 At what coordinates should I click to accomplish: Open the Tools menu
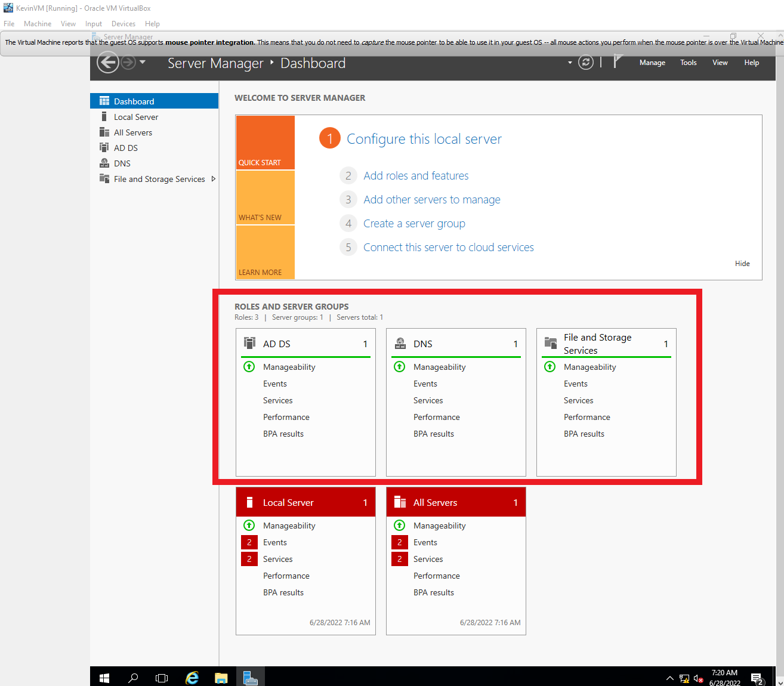[x=688, y=62]
